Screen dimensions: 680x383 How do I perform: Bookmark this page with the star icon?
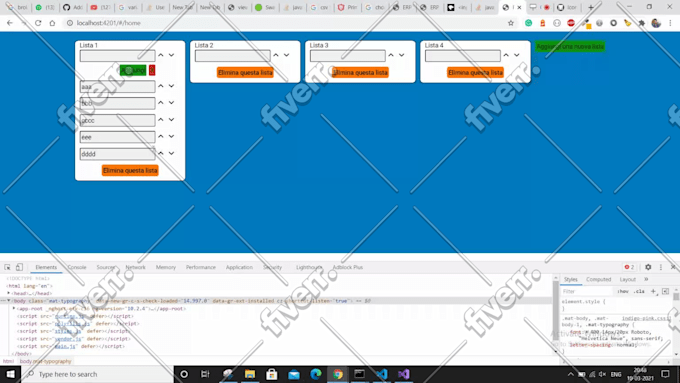click(x=511, y=23)
